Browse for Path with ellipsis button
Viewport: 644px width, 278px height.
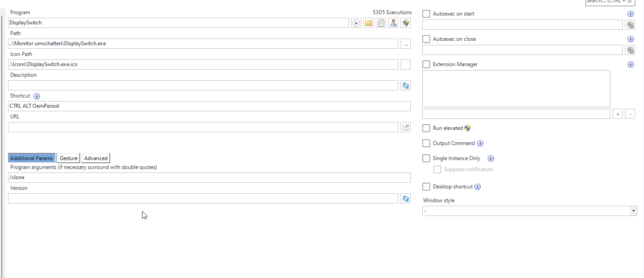point(405,44)
